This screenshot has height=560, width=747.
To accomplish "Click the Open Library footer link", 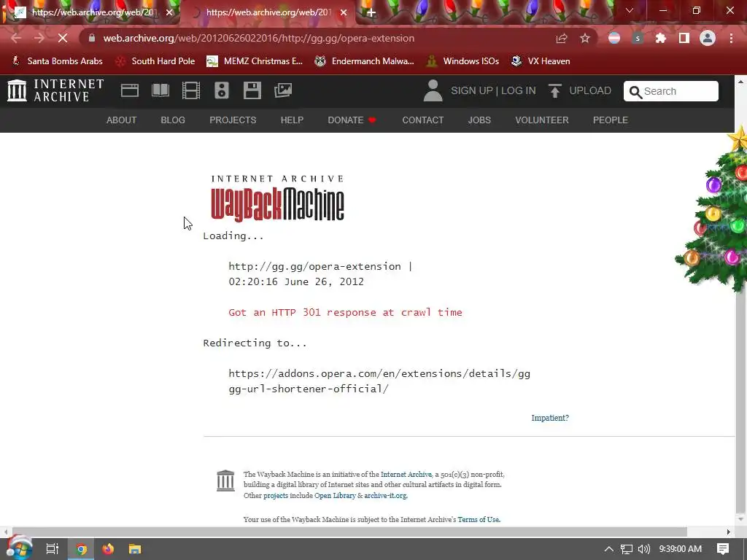I will (x=335, y=495).
